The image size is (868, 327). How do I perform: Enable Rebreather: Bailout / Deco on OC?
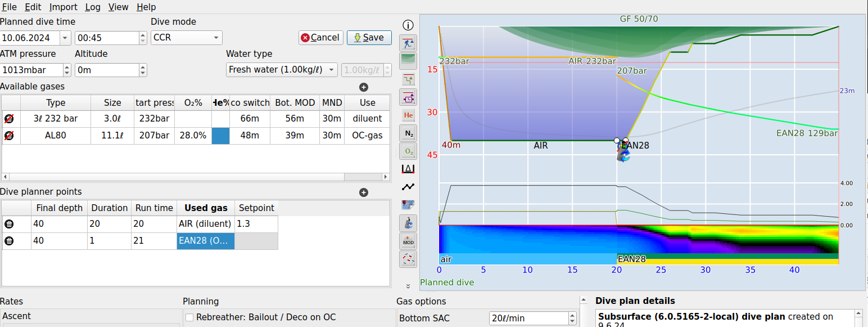point(189,317)
